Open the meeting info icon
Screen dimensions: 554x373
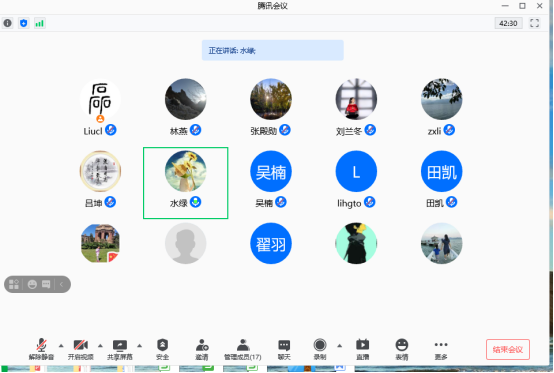click(x=7, y=23)
